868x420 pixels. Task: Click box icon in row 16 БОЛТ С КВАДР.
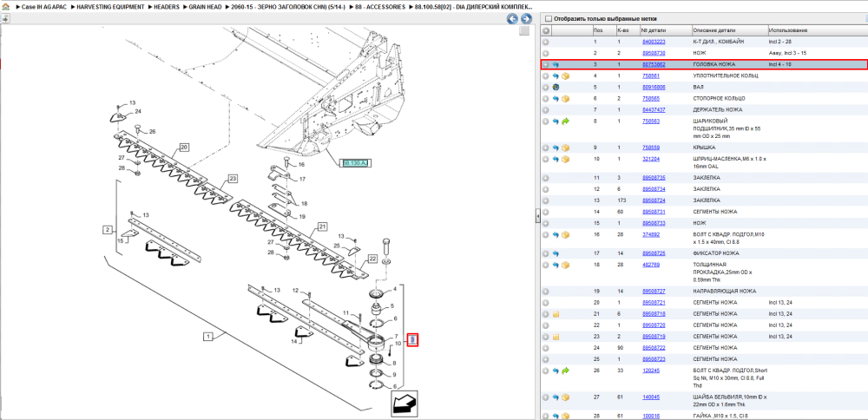566,234
